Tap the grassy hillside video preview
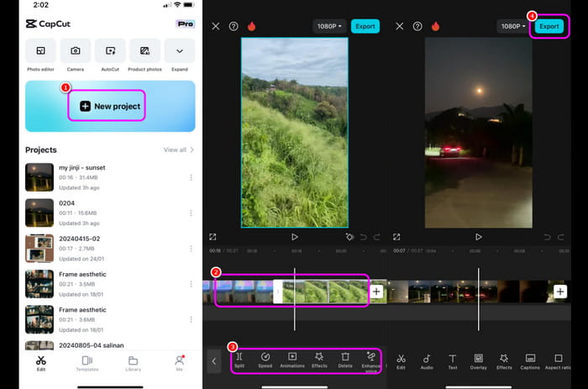The width and height of the screenshot is (588, 389). [x=294, y=133]
